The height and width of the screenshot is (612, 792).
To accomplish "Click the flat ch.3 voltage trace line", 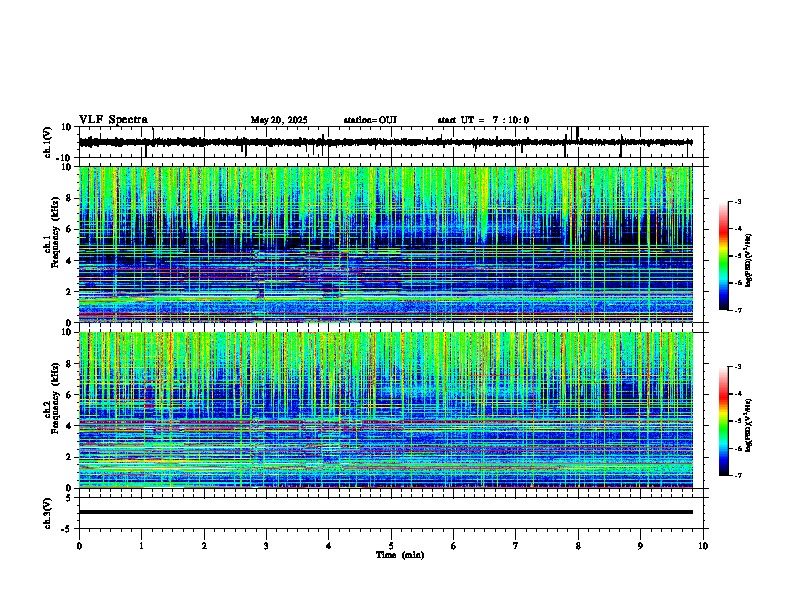I will [x=385, y=512].
